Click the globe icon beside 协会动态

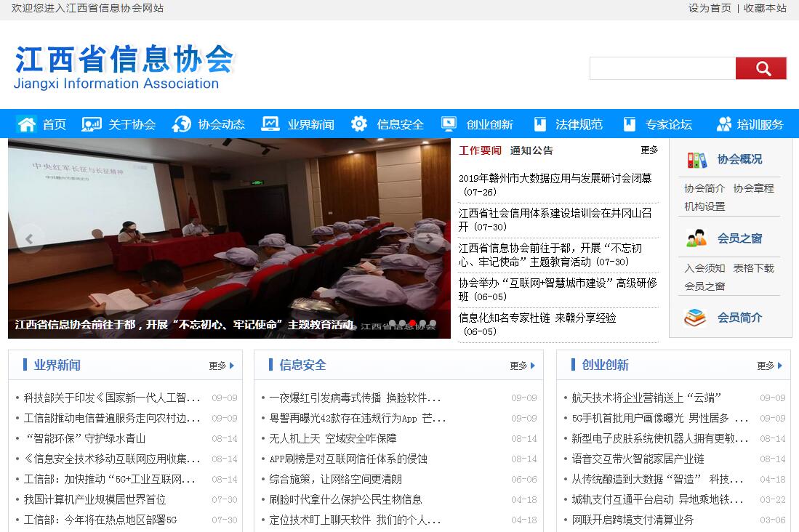point(182,124)
